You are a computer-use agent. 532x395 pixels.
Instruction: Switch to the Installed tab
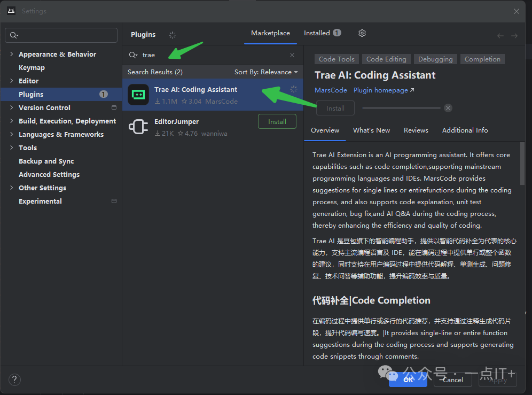pos(322,33)
